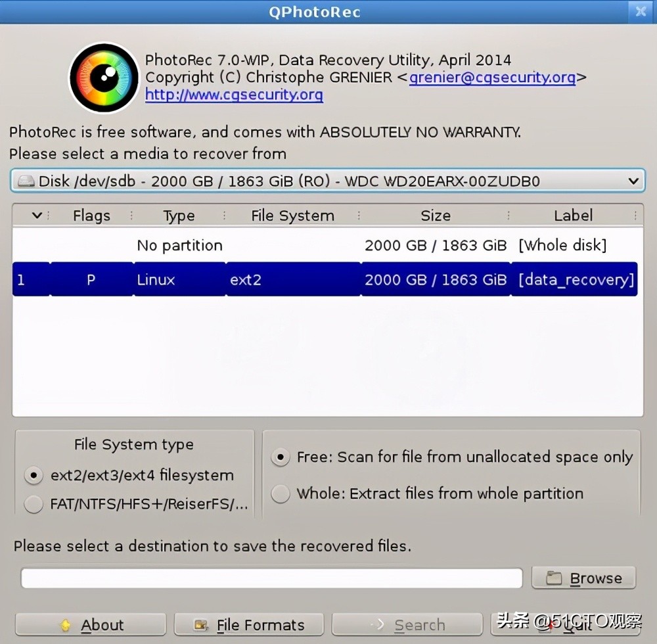
Task: Click the File Formats picture icon
Action: click(200, 625)
